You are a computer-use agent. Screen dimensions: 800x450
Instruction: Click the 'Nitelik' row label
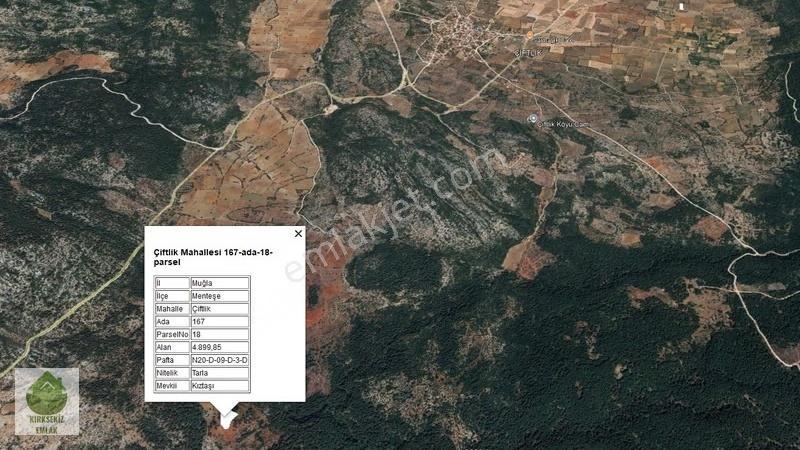[x=172, y=373]
